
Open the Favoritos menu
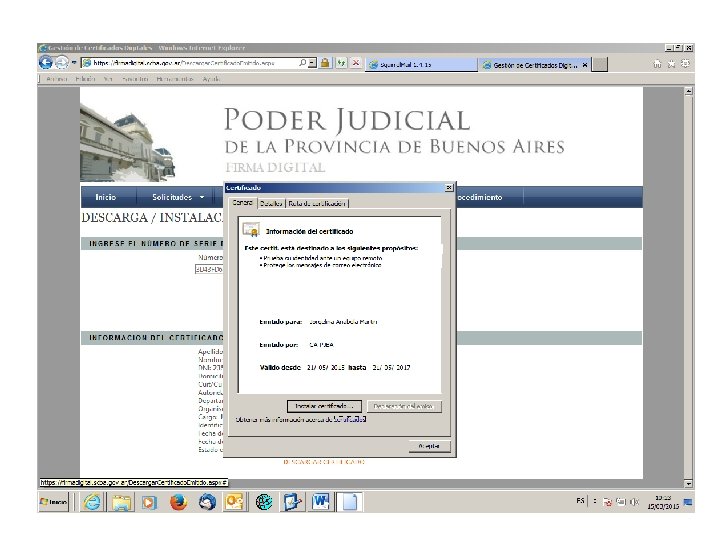[135, 79]
